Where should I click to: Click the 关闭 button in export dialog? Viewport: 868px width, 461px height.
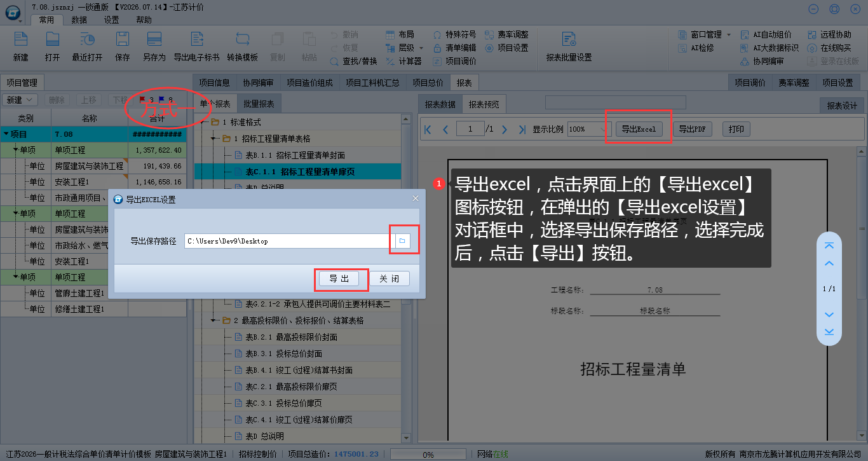[390, 279]
